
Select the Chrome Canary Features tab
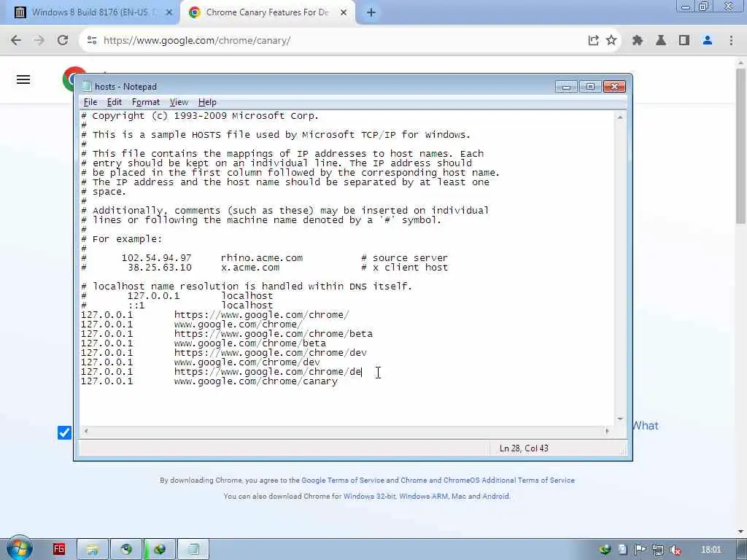[267, 13]
